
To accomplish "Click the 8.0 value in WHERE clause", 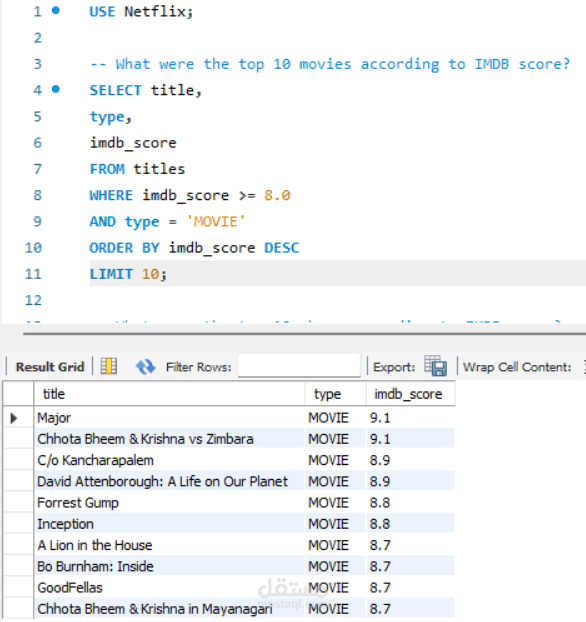I will 277,195.
